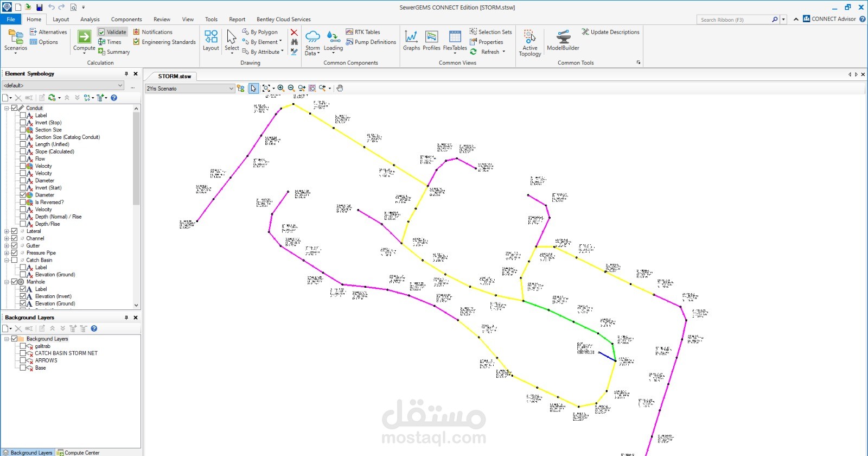This screenshot has height=456, width=868.
Task: Toggle the Diameter color coding checkbox
Action: pyautogui.click(x=23, y=195)
